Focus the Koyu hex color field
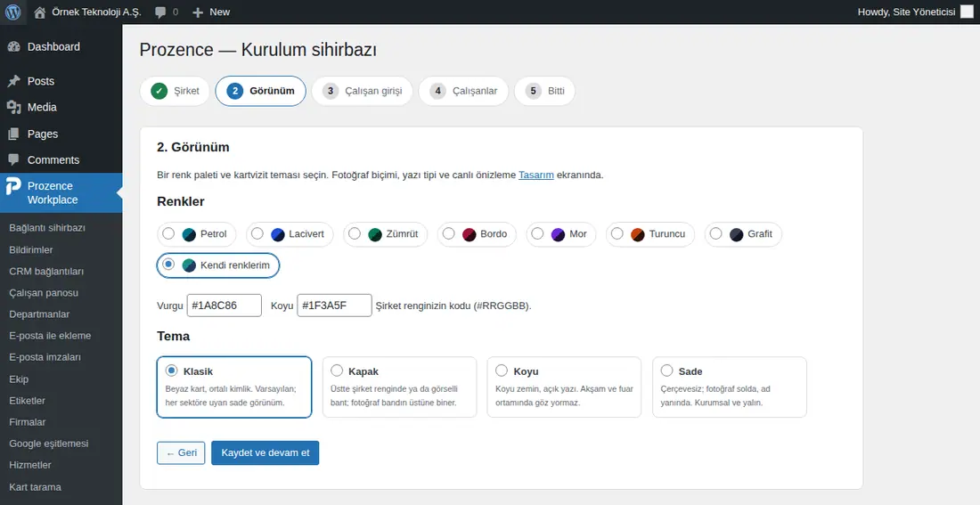The image size is (980, 505). coord(334,305)
